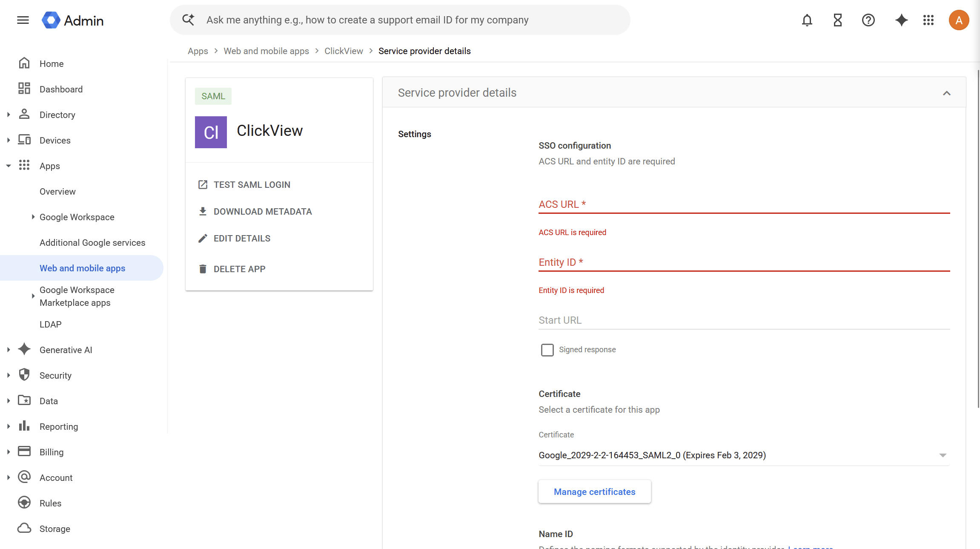Viewport: 980px width, 549px height.
Task: Open Home in navigation
Action: click(x=52, y=63)
